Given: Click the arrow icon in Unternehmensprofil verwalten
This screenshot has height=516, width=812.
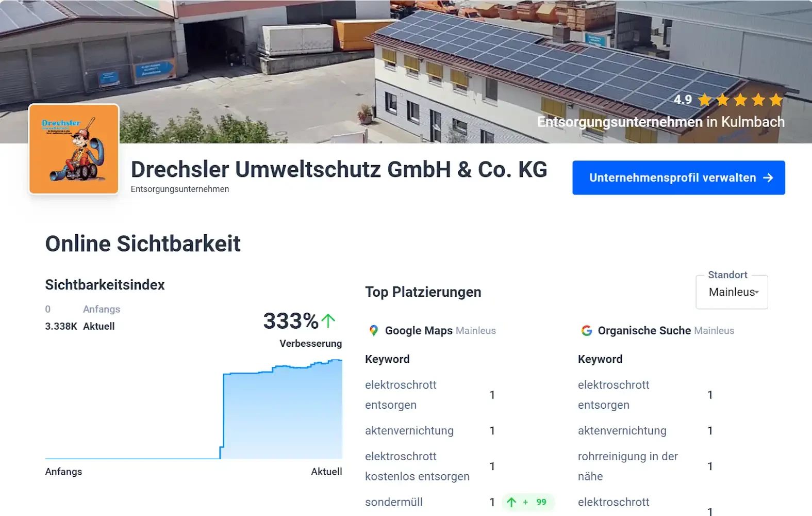Looking at the screenshot, I should pyautogui.click(x=768, y=178).
